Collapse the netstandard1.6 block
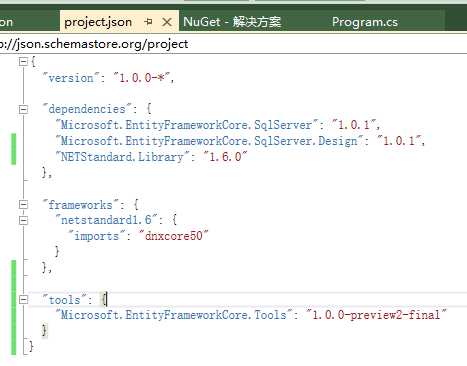This screenshot has height=366, width=467. (x=23, y=220)
